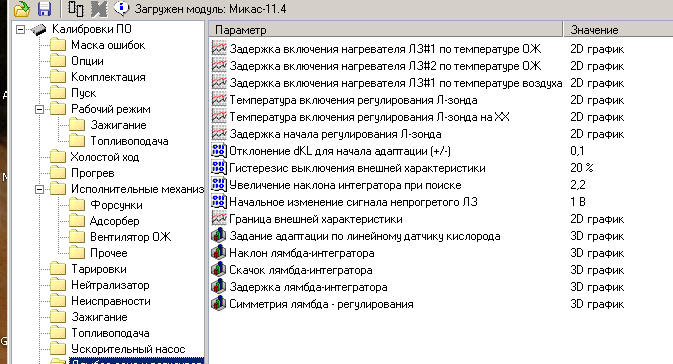Click the info eye toolbar icon
Screen dimensions: 673x364
(121, 8)
